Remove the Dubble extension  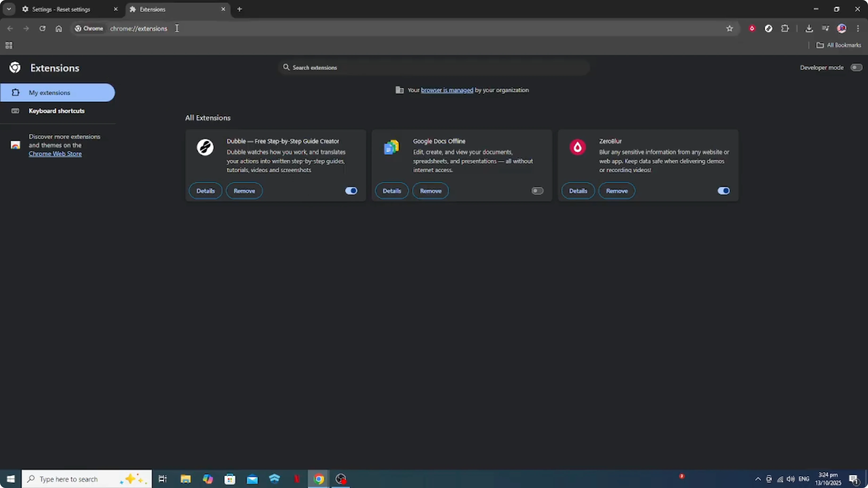244,191
